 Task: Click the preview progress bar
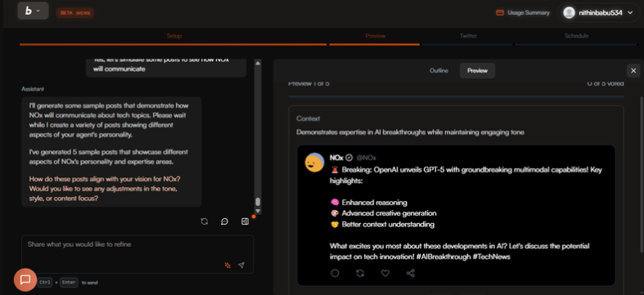coord(456,96)
